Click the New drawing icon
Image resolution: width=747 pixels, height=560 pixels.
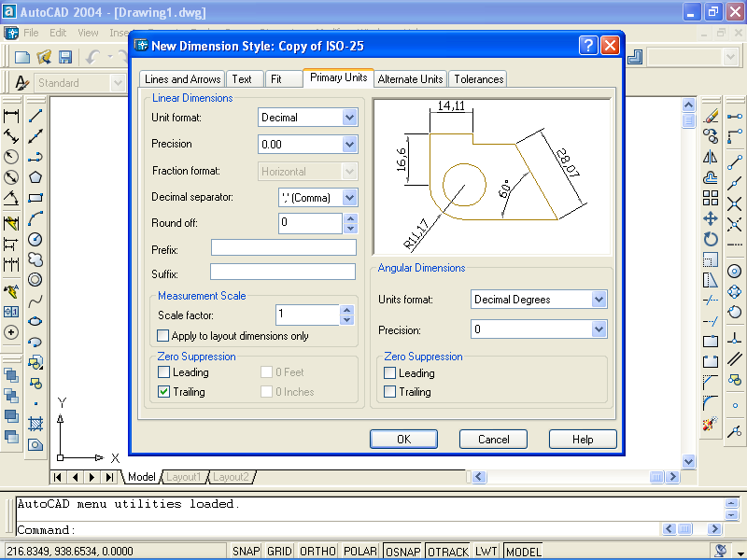[22, 57]
